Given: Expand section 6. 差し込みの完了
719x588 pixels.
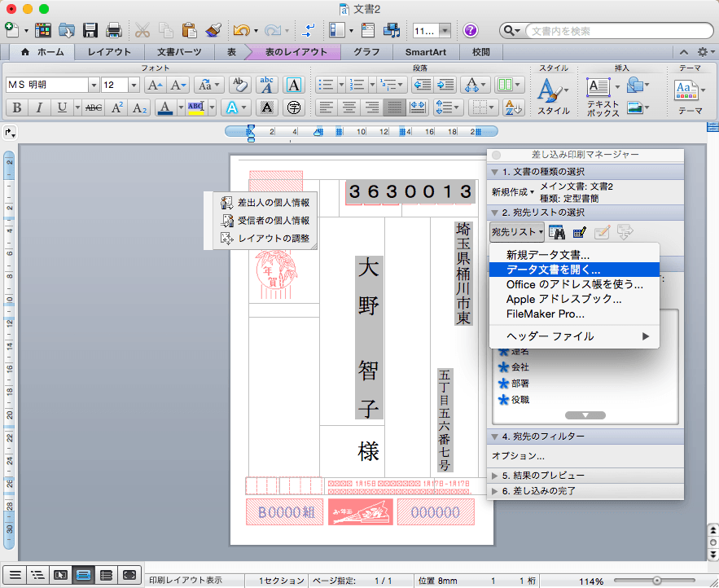Looking at the screenshot, I should pyautogui.click(x=495, y=491).
